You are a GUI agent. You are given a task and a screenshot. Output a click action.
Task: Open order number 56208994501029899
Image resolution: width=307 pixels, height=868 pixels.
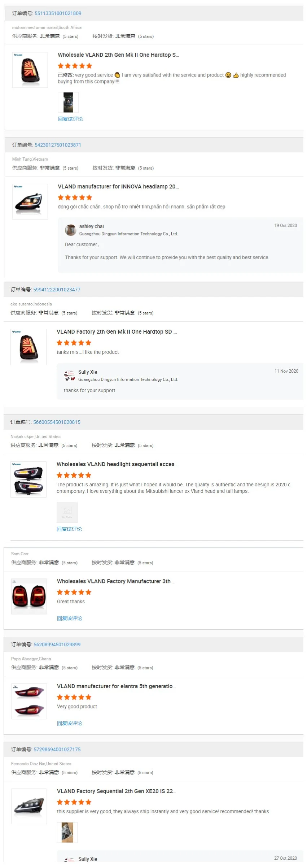[57, 645]
